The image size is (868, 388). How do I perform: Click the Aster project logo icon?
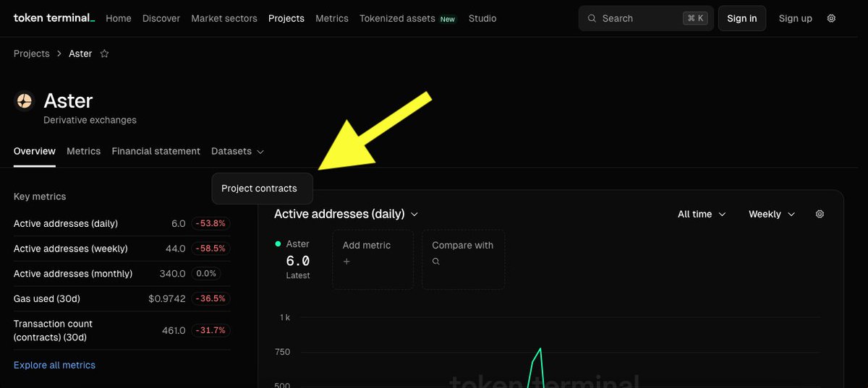click(x=25, y=101)
